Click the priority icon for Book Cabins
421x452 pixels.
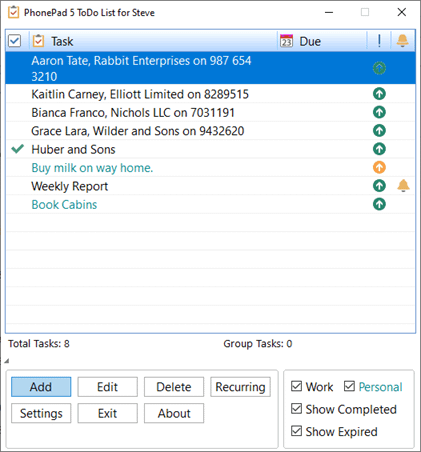(x=379, y=204)
